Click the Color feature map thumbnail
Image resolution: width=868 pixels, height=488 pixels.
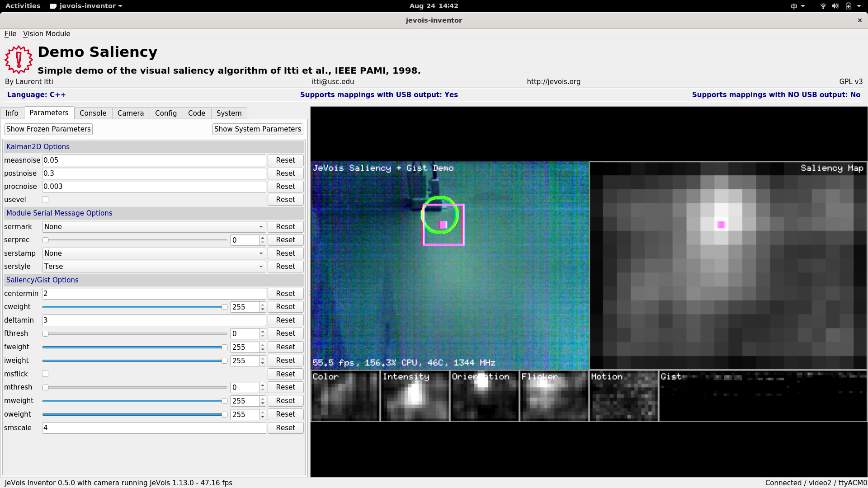tap(345, 396)
